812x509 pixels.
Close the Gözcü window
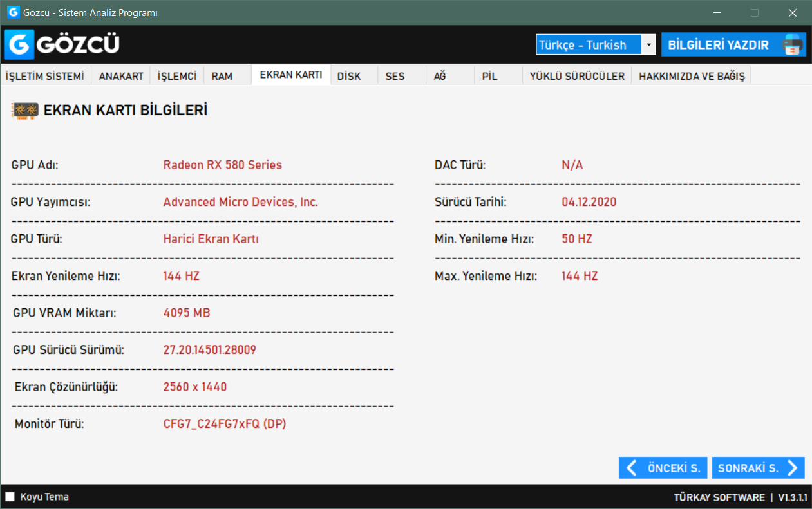(x=793, y=13)
